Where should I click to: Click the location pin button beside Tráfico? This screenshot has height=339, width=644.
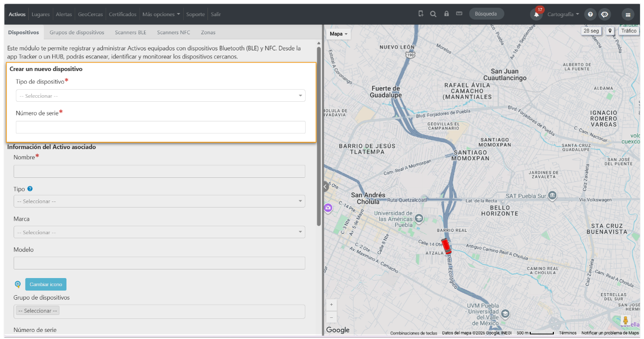point(610,31)
